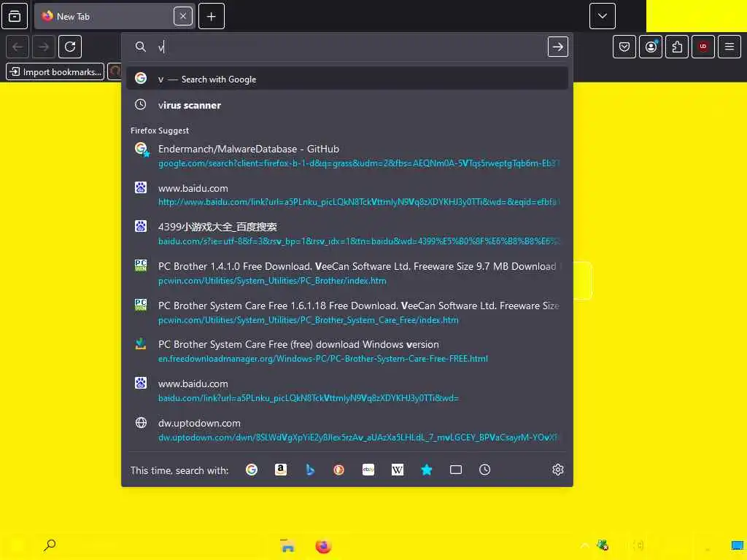This screenshot has width=747, height=560.
Task: Open PC Brother System Care Free 1.6.1.18 result
Action: [x=347, y=312]
